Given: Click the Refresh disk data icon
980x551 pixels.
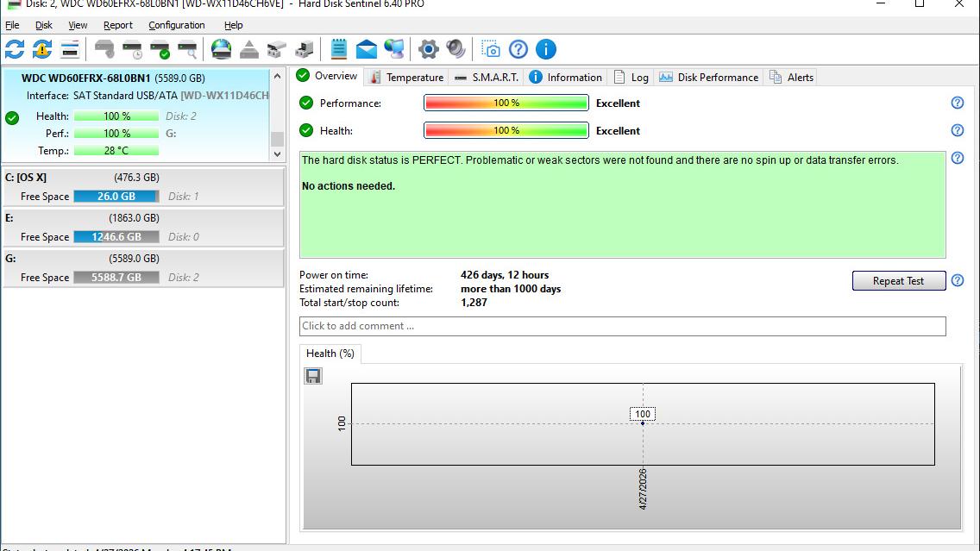Looking at the screenshot, I should point(15,49).
